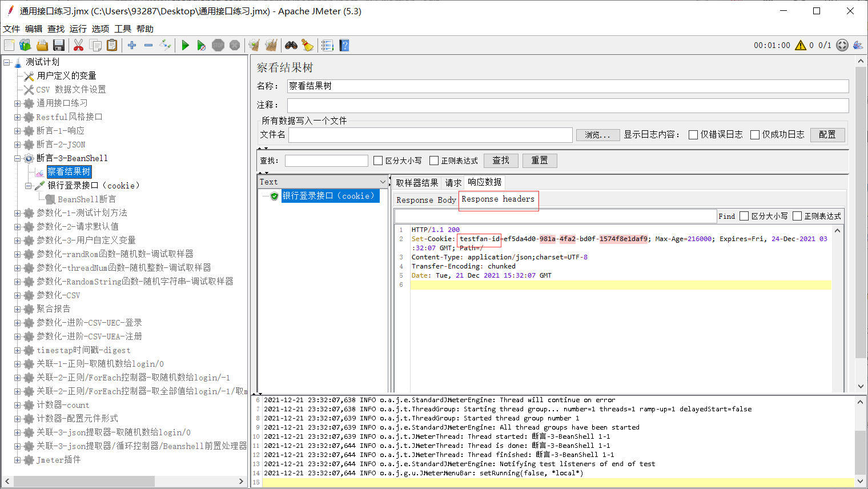868x489 pixels.
Task: Click the 重置 button
Action: [540, 161]
